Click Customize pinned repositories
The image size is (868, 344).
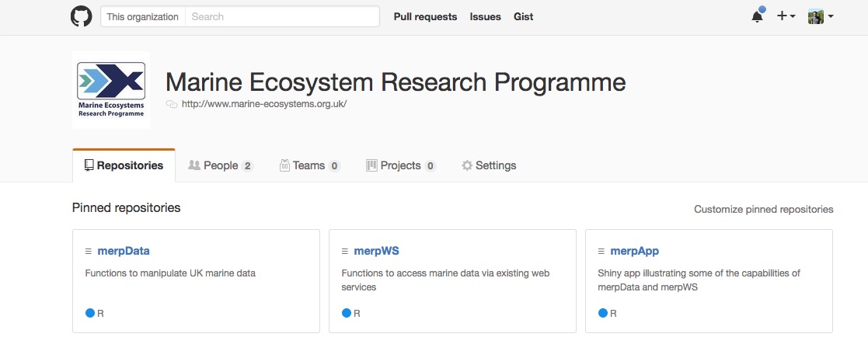tap(763, 209)
